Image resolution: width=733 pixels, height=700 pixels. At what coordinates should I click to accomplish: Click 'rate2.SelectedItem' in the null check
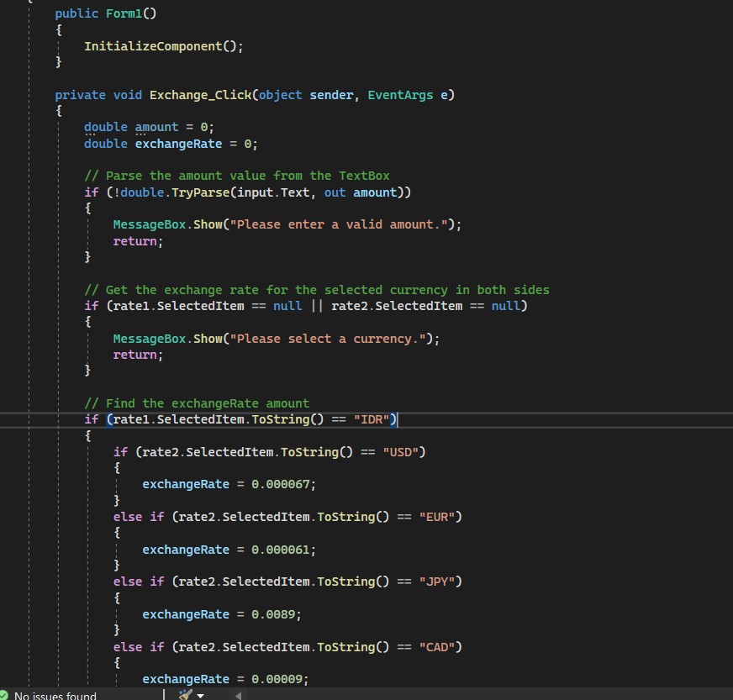click(x=397, y=306)
